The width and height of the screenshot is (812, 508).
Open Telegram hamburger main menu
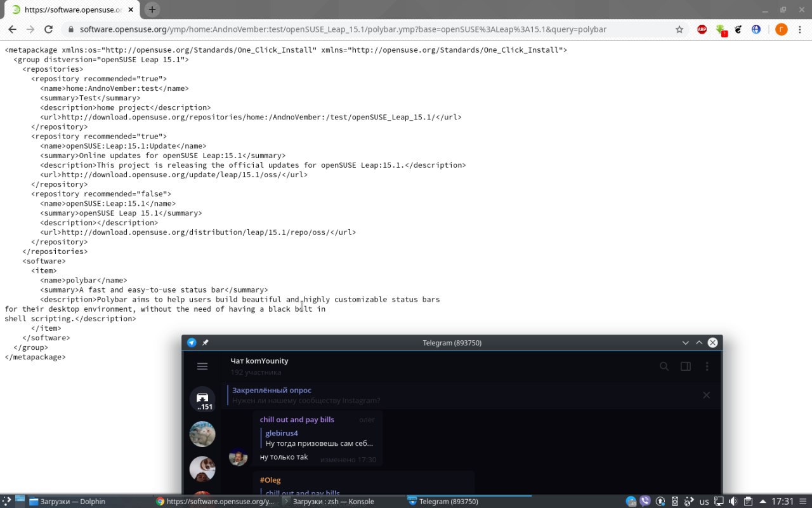tap(202, 366)
